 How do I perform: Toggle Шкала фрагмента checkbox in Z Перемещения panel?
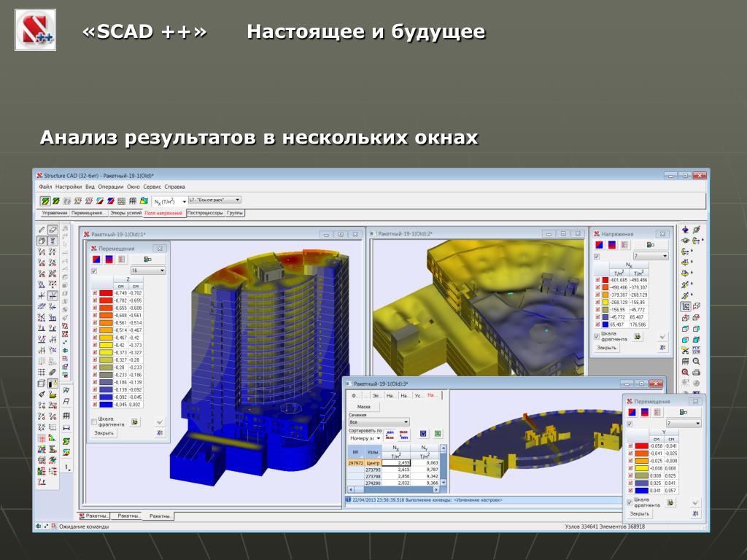tap(94, 421)
